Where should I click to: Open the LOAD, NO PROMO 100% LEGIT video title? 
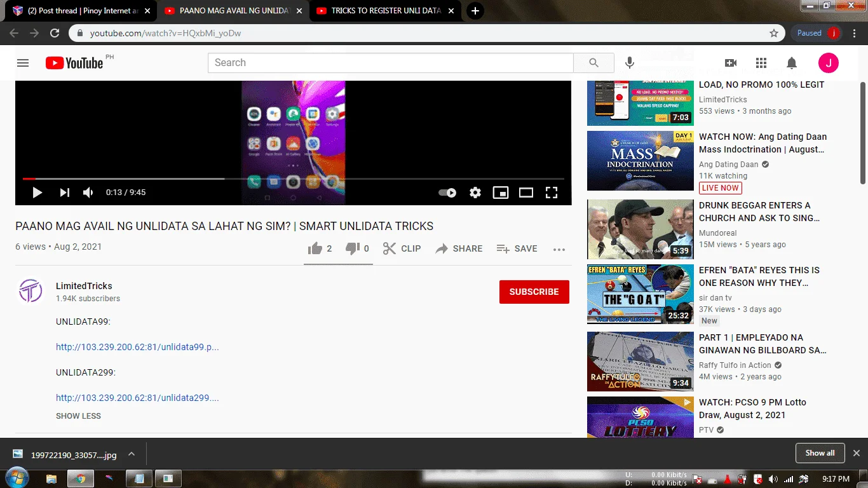point(761,85)
